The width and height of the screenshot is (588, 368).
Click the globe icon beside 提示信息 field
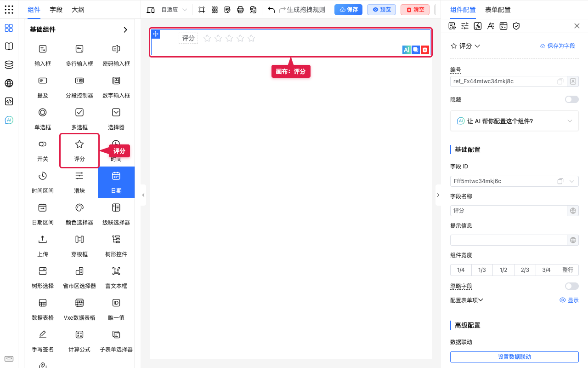(x=573, y=240)
